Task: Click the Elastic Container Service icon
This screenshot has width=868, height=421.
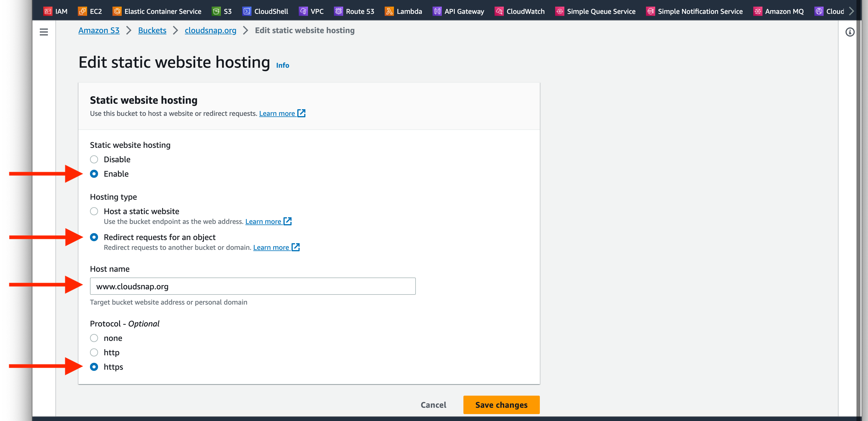Action: tap(117, 12)
